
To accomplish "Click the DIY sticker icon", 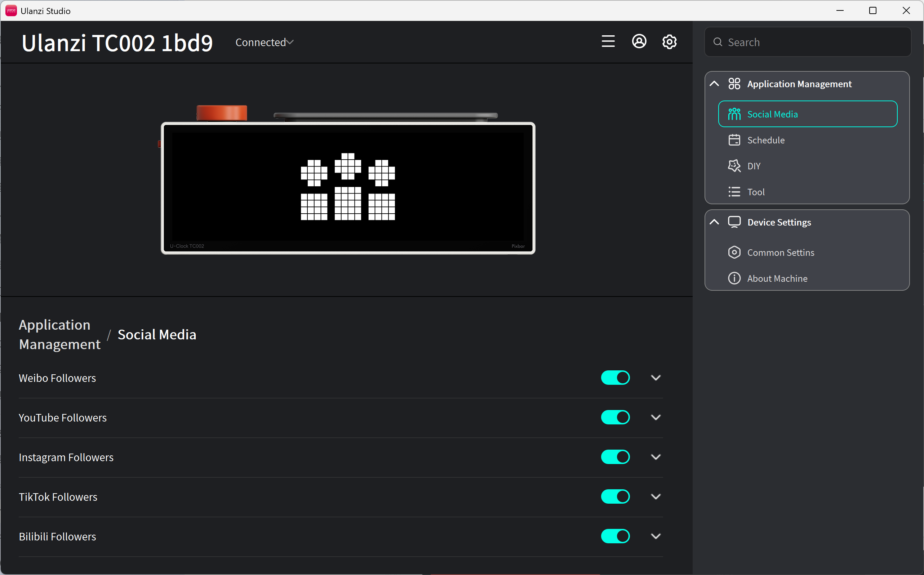I will (x=734, y=166).
